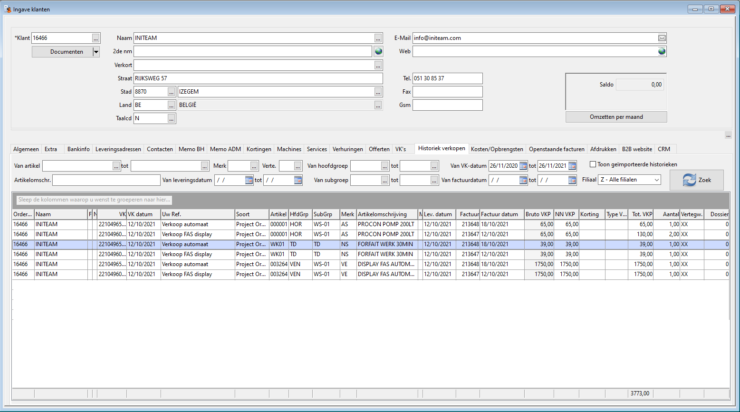
Task: Open lookup for Verte. field
Action: (x=297, y=166)
